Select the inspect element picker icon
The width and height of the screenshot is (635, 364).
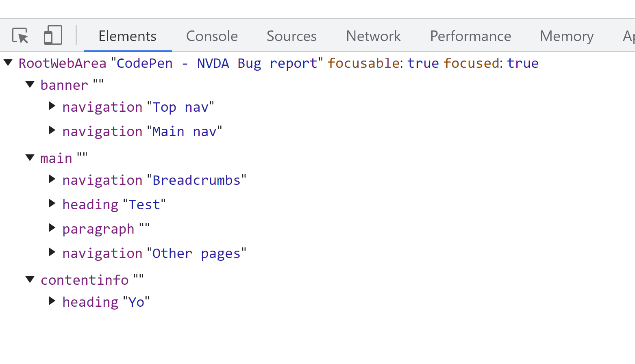[x=20, y=36]
